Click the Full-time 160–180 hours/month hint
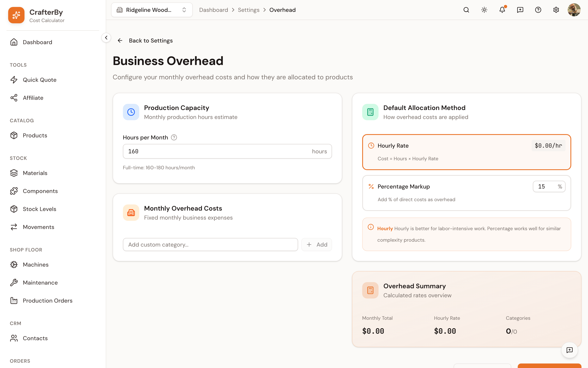The width and height of the screenshot is (588, 368). [159, 168]
